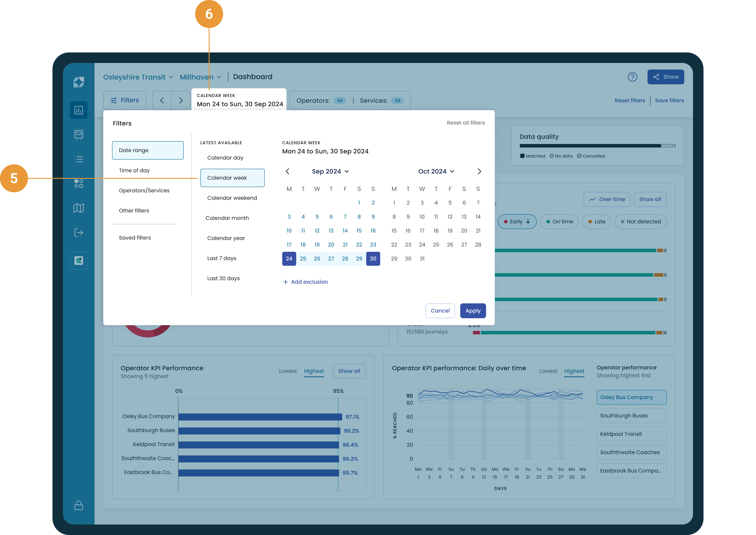Select the Time of day filter tab
Screen dimensions: 756x535
(134, 170)
